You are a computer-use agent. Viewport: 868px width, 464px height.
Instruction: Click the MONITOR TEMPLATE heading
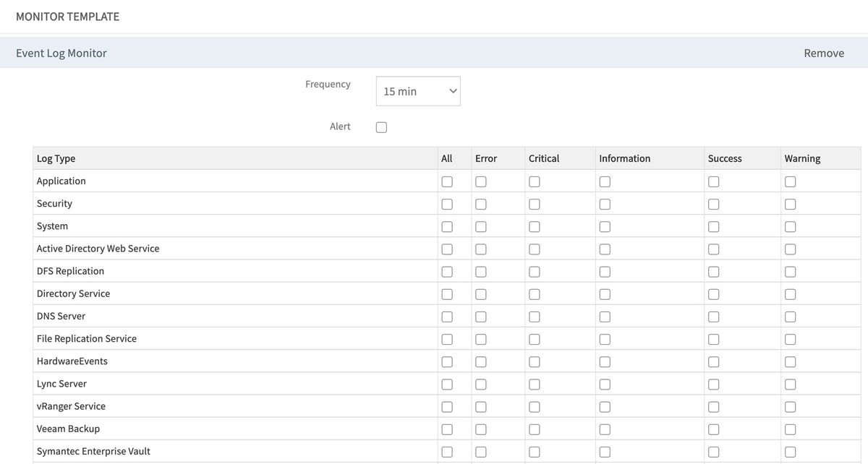pos(67,16)
